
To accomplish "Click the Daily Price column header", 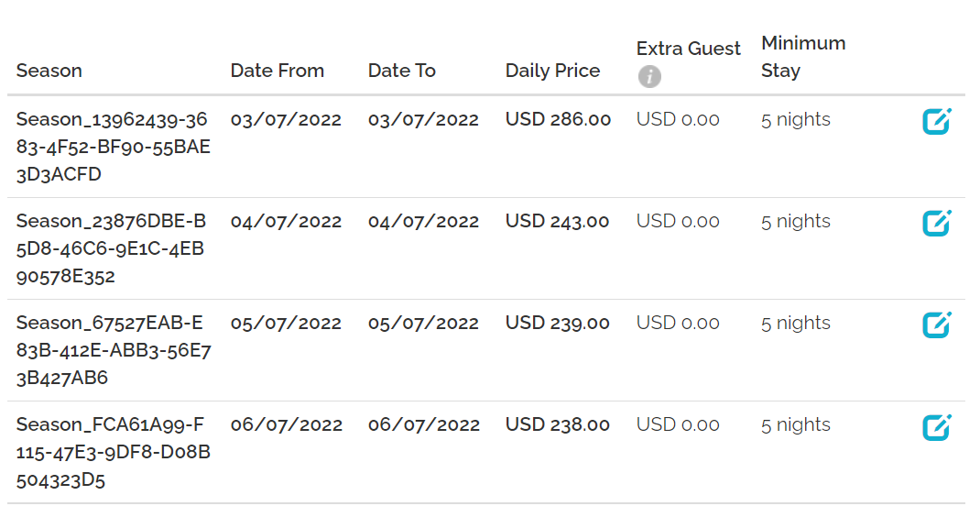I will tap(552, 71).
